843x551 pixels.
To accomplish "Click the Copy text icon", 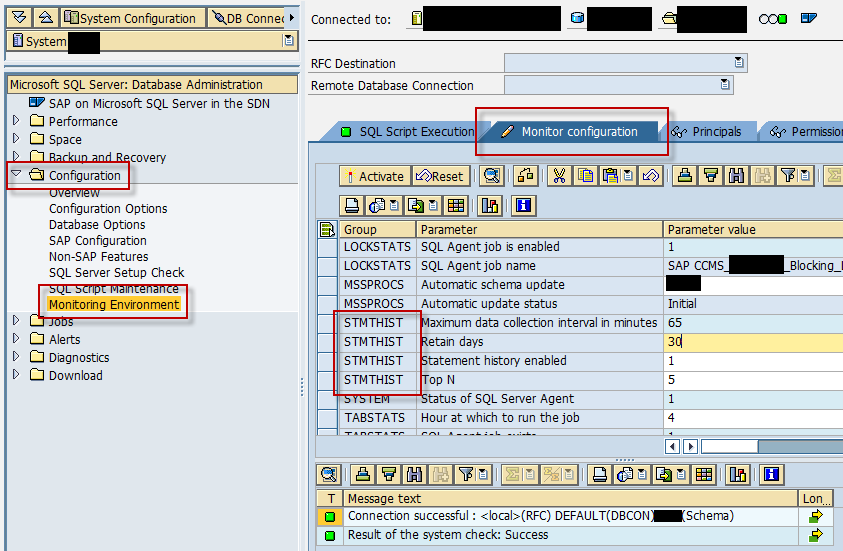I will (585, 176).
